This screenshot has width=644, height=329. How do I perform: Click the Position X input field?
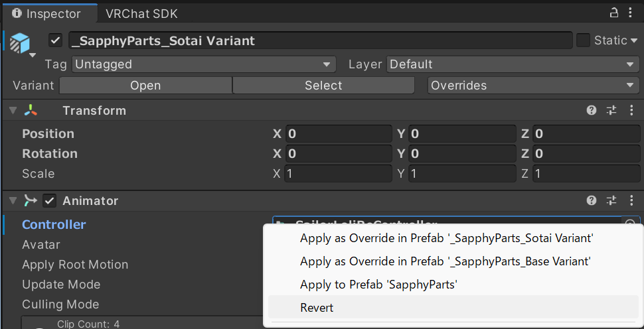(x=339, y=134)
